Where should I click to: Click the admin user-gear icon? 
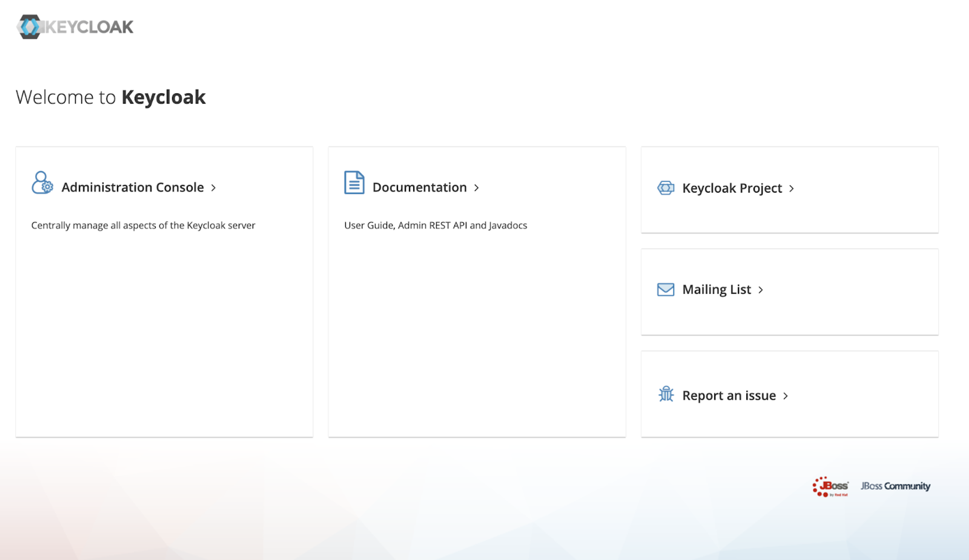pos(42,183)
